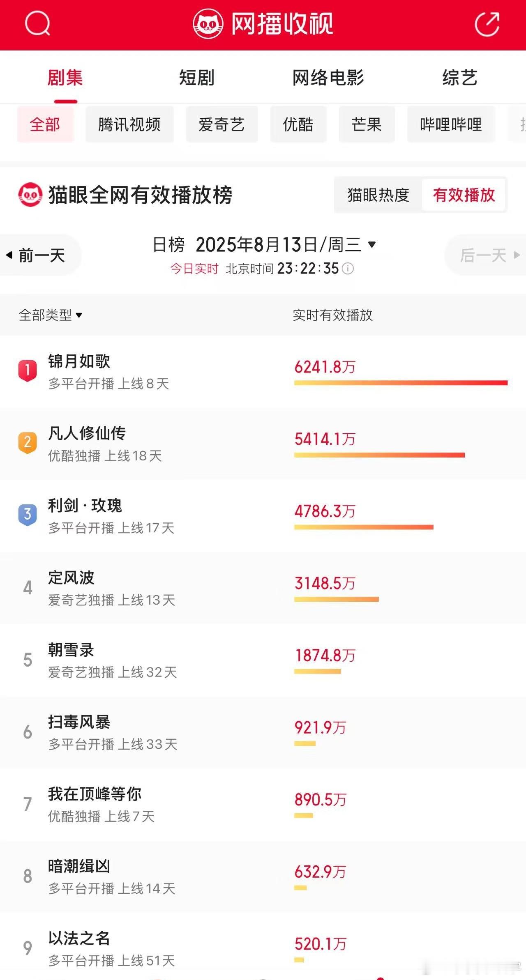The width and height of the screenshot is (526, 980).
Task: Tap the 锦月如歌 playback bar
Action: click(x=401, y=383)
